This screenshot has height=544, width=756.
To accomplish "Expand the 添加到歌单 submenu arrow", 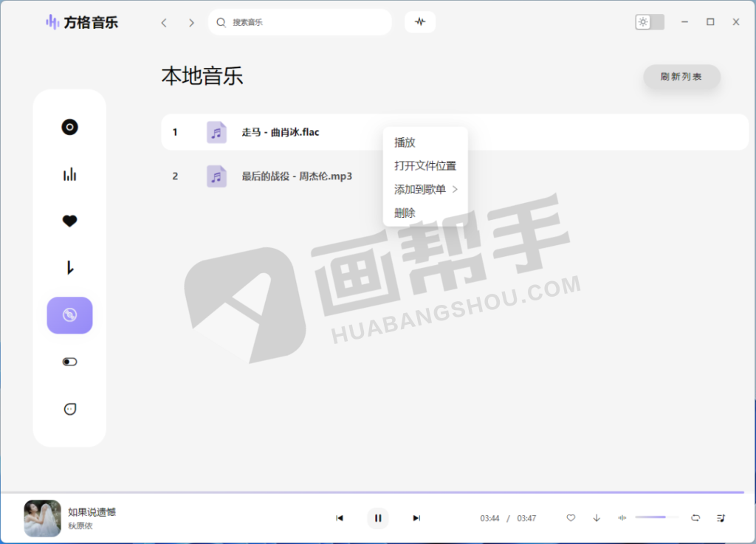I will (x=455, y=190).
